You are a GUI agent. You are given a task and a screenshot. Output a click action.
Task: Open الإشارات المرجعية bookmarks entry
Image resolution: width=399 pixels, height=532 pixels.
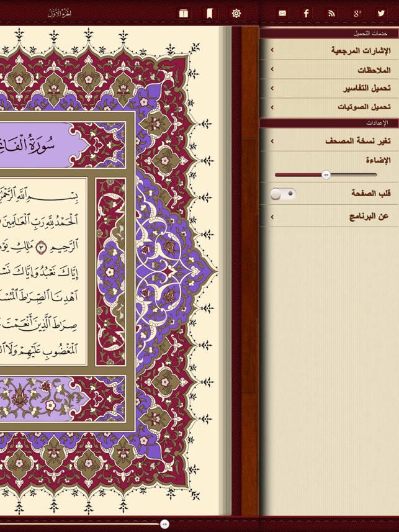(330, 50)
